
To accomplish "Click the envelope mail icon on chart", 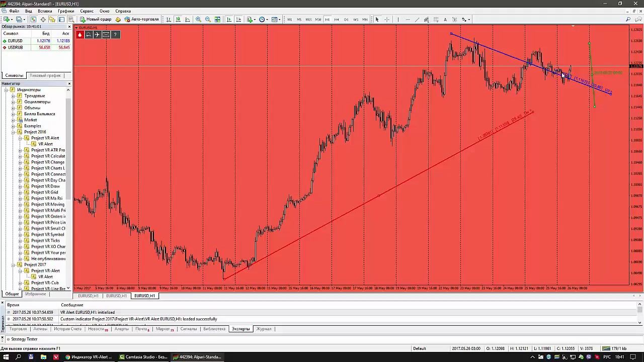I will tap(106, 35).
